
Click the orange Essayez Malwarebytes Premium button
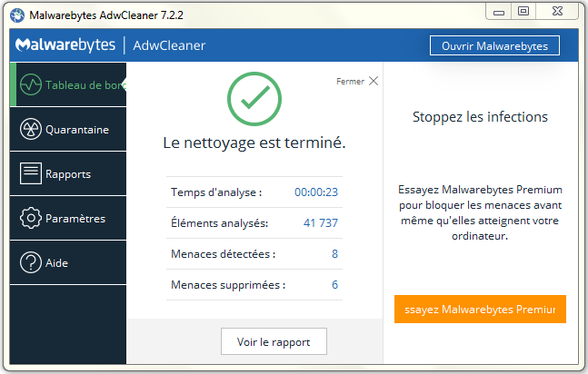(x=480, y=310)
